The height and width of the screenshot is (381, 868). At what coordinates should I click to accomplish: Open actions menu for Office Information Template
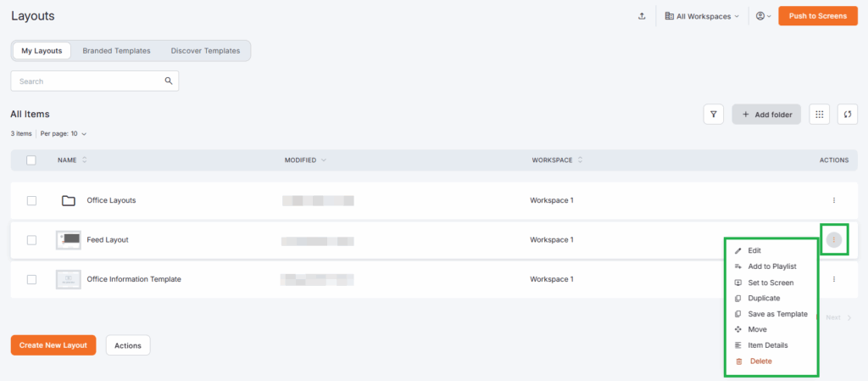[834, 279]
